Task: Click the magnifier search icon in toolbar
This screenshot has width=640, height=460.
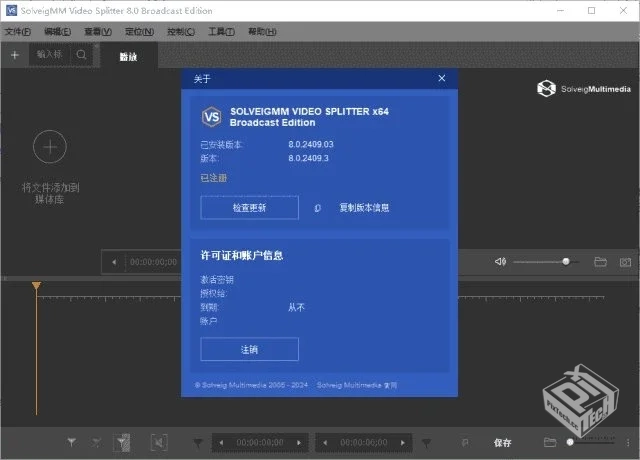Action: click(81, 54)
